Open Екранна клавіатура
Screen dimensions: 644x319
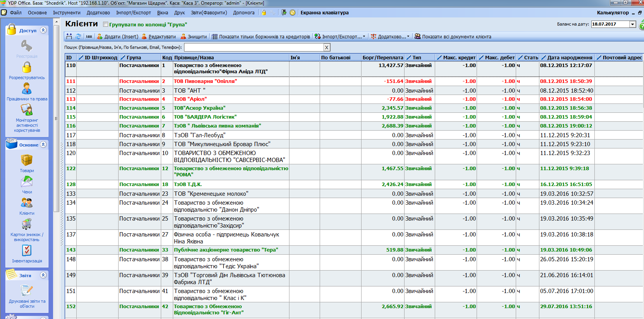(x=325, y=12)
